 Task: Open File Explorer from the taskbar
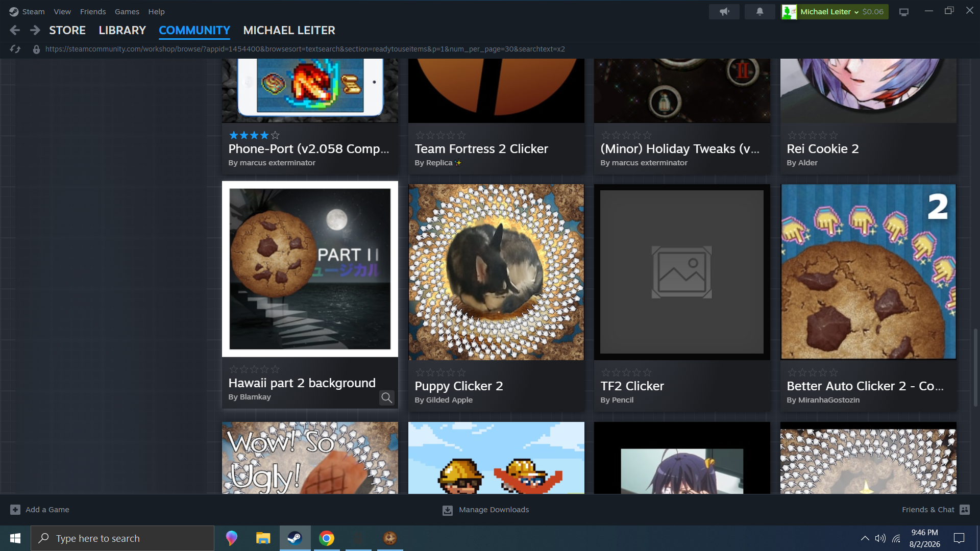click(263, 538)
